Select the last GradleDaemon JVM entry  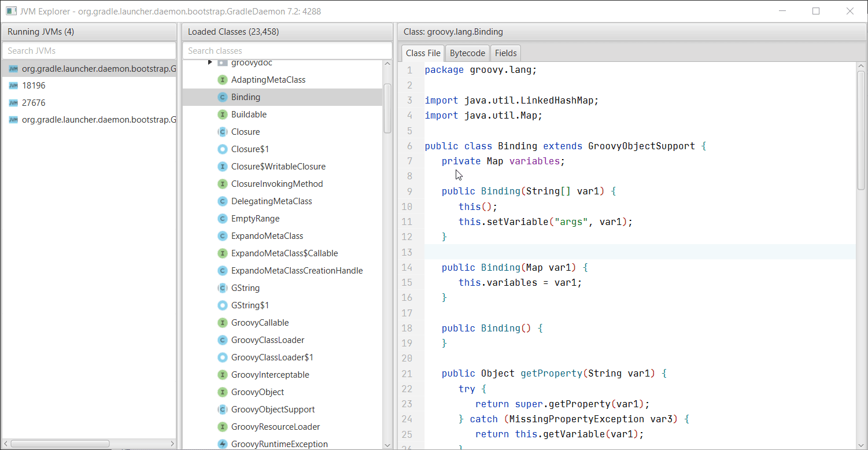pyautogui.click(x=89, y=120)
